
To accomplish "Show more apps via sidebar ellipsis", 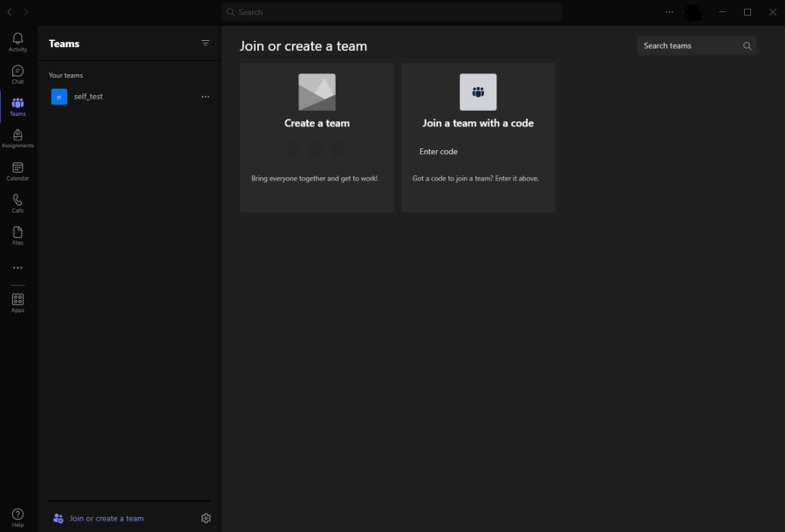I will click(x=17, y=268).
